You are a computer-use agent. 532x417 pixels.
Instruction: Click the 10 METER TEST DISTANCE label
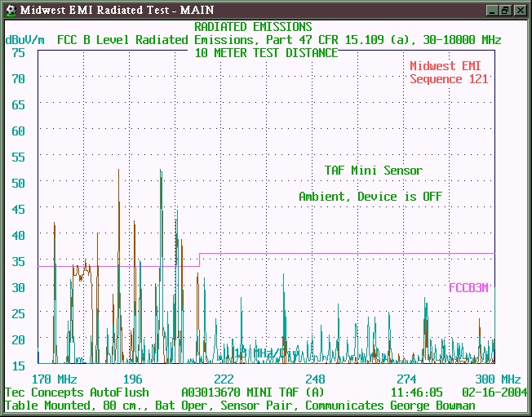coord(266,52)
